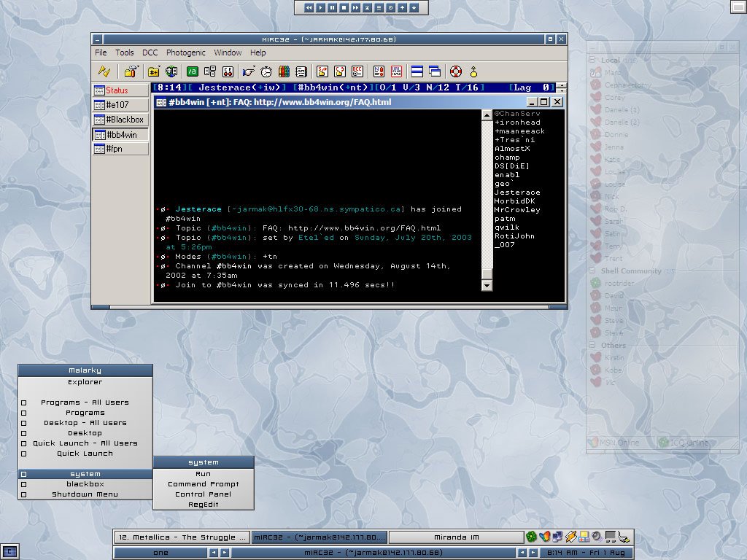The width and height of the screenshot is (747, 560).
Task: Open the Help menu in mIRC
Action: point(258,52)
